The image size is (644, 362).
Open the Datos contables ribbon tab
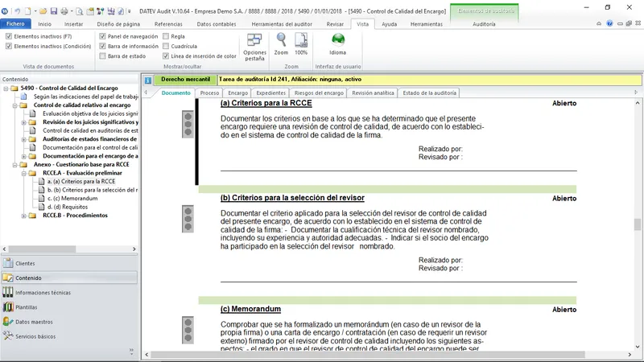[x=217, y=24]
